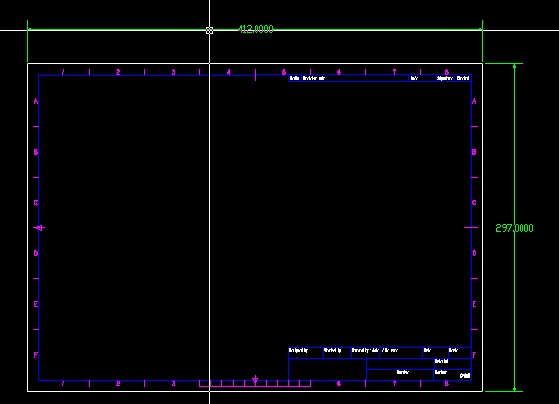Select zone letter D on the right border

(x=474, y=253)
